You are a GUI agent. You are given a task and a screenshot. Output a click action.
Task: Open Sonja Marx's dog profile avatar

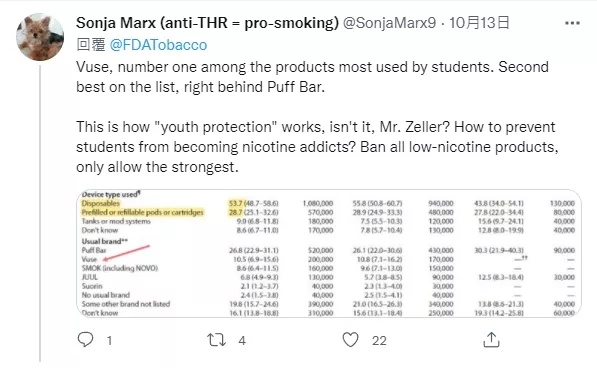click(40, 37)
